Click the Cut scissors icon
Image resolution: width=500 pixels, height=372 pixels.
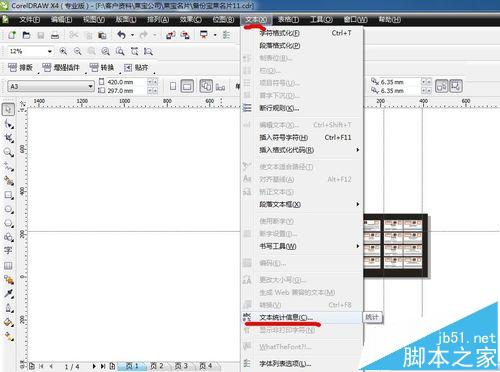(74, 35)
